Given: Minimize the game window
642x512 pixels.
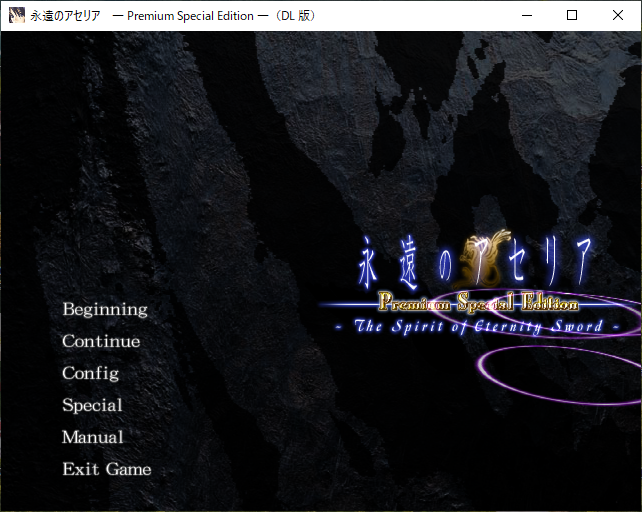Looking at the screenshot, I should click(525, 15).
